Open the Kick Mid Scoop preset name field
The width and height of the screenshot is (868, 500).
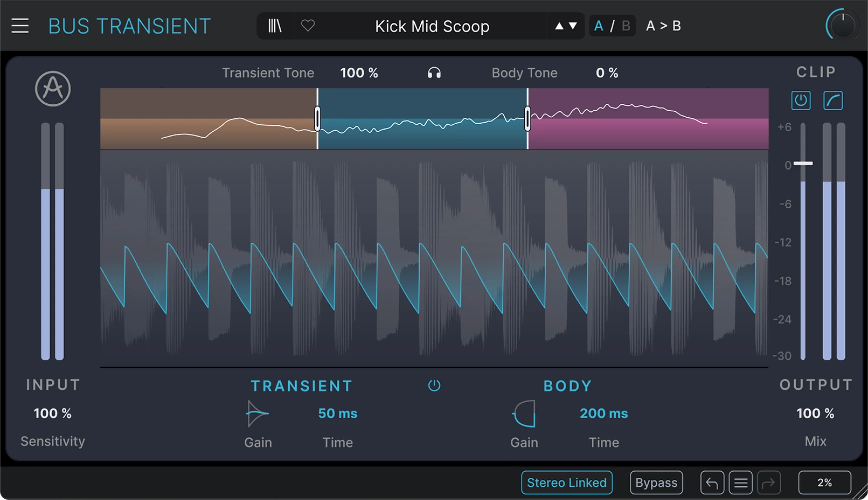coord(432,26)
